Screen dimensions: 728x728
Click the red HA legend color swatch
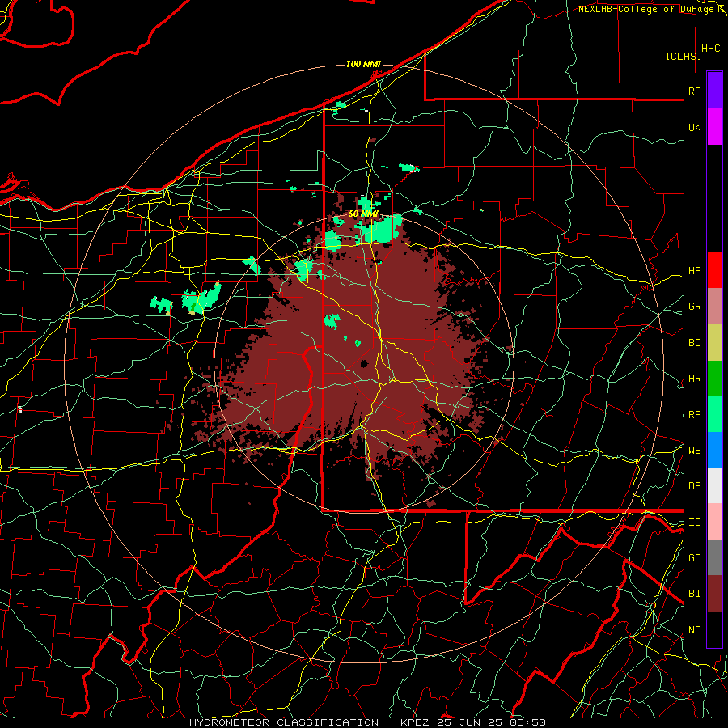coord(714,270)
